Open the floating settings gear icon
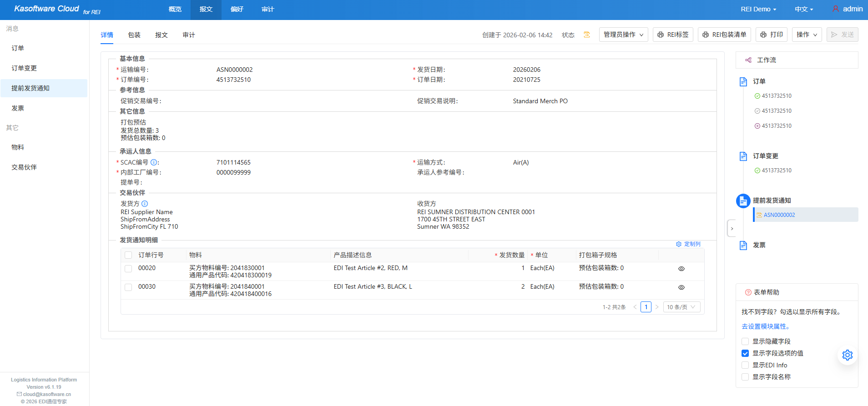The height and width of the screenshot is (406, 868). coord(847,355)
